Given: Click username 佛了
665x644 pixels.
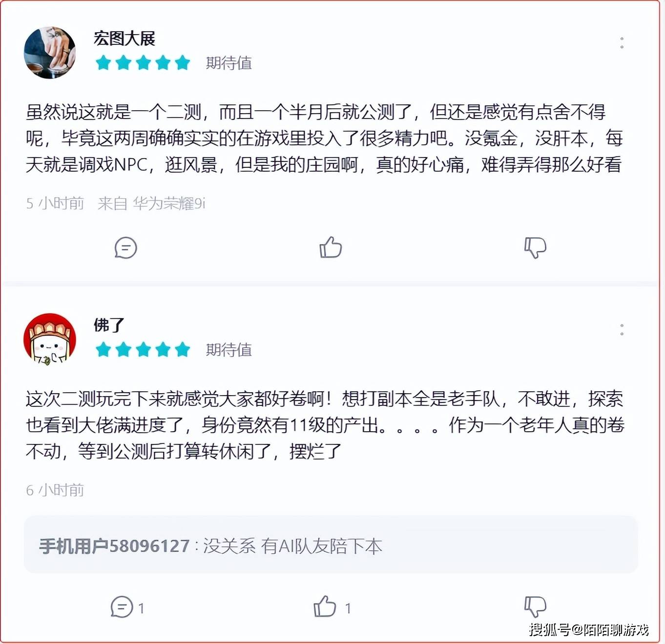Looking at the screenshot, I should pyautogui.click(x=109, y=325).
